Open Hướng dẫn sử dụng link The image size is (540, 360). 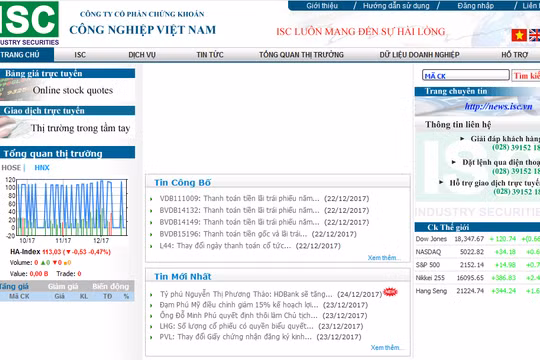[396, 6]
